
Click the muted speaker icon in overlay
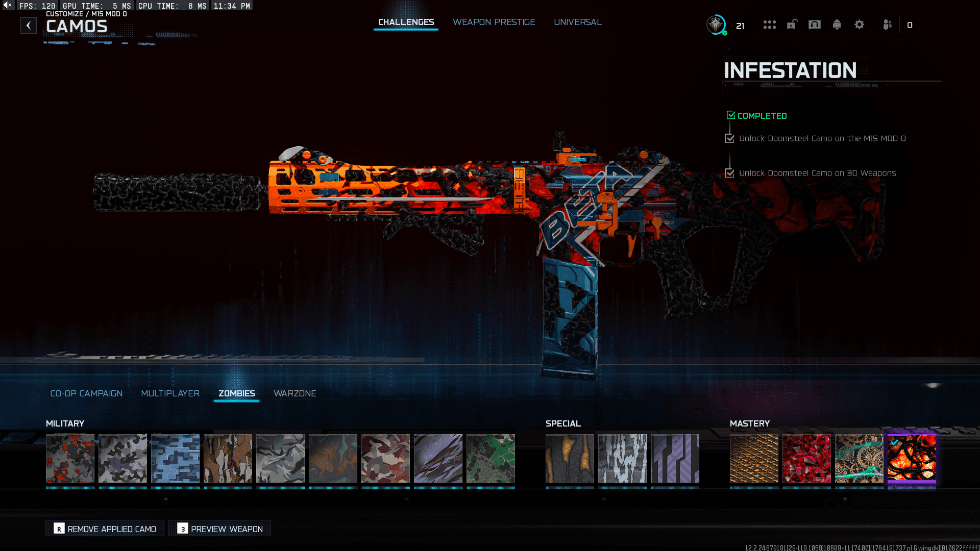[8, 5]
